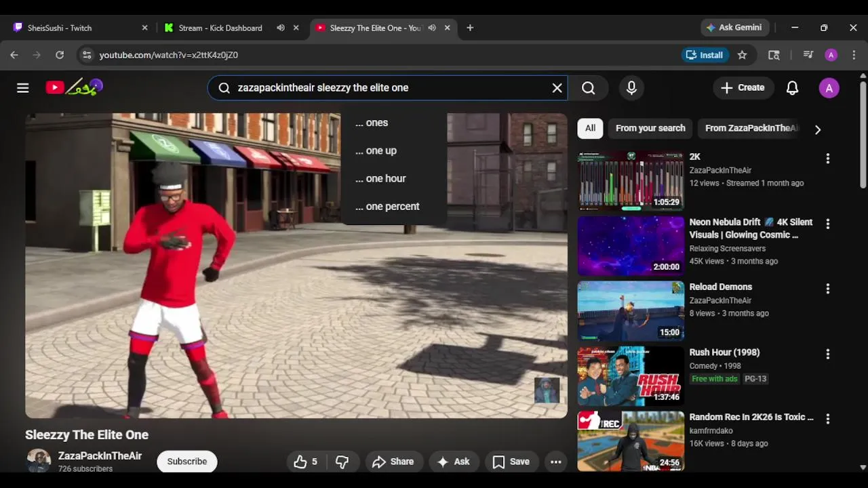Screen dimensions: 868x488
Task: Open Relaxing Screensavers channel link
Action: tap(727, 249)
